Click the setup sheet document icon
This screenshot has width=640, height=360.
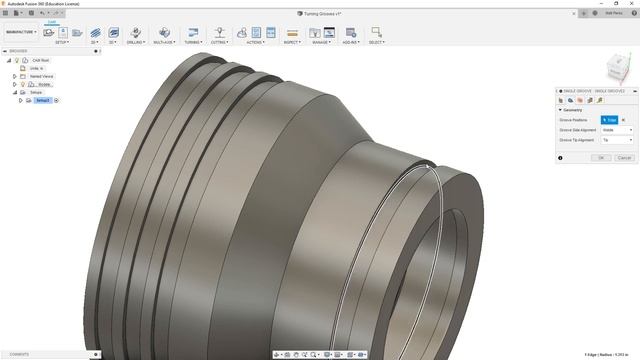coord(63,32)
